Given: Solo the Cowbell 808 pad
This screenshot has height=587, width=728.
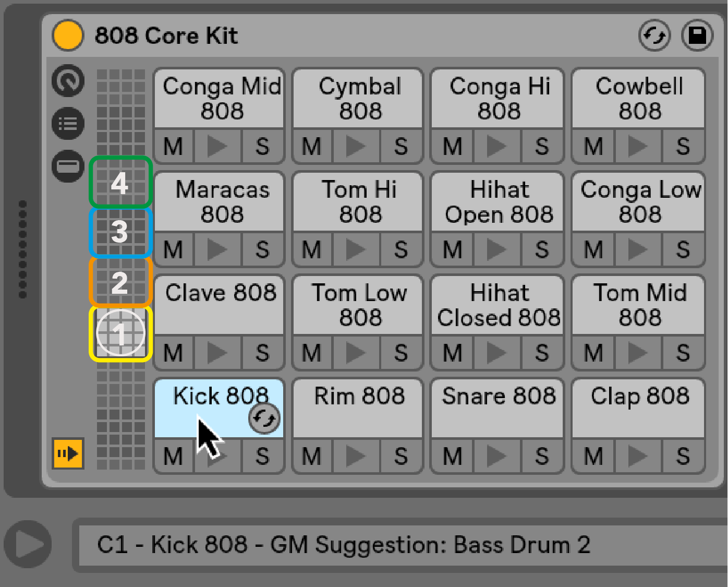Looking at the screenshot, I should tap(684, 146).
